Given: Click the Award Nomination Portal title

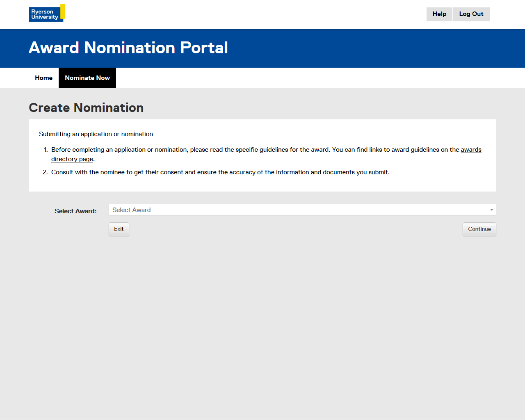Looking at the screenshot, I should pyautogui.click(x=128, y=48).
